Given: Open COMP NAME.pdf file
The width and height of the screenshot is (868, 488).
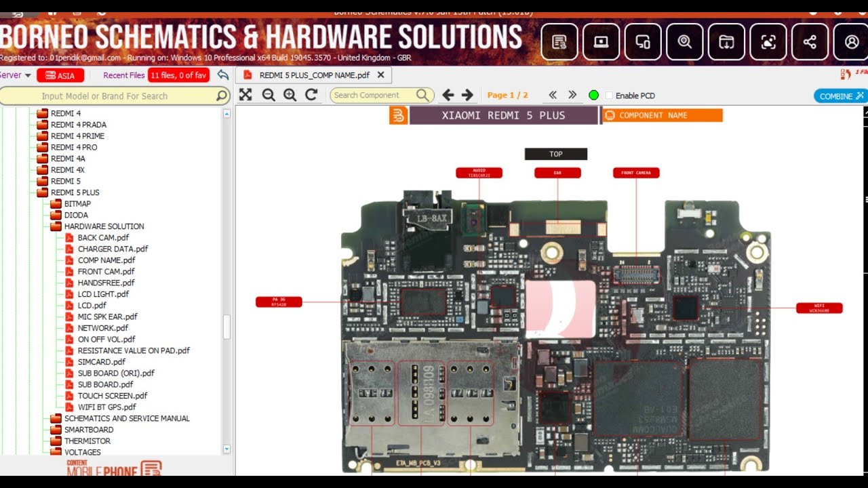Looking at the screenshot, I should click(106, 260).
